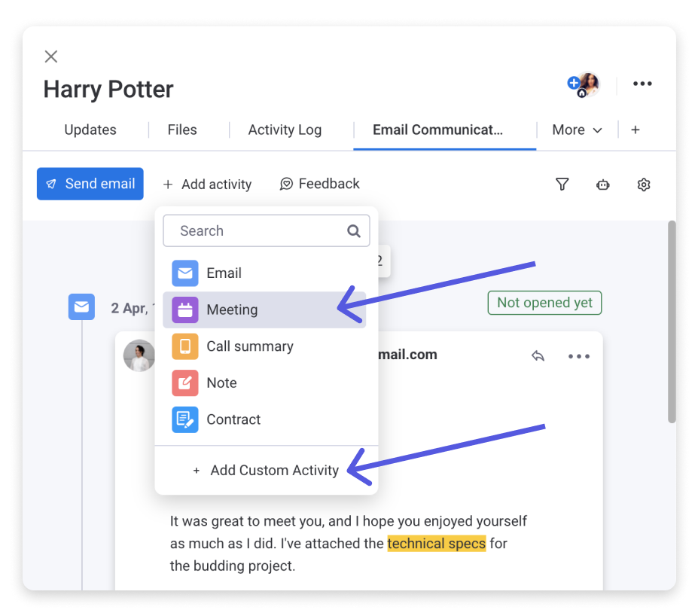
Task: Open the Add activity menu
Action: (x=207, y=184)
